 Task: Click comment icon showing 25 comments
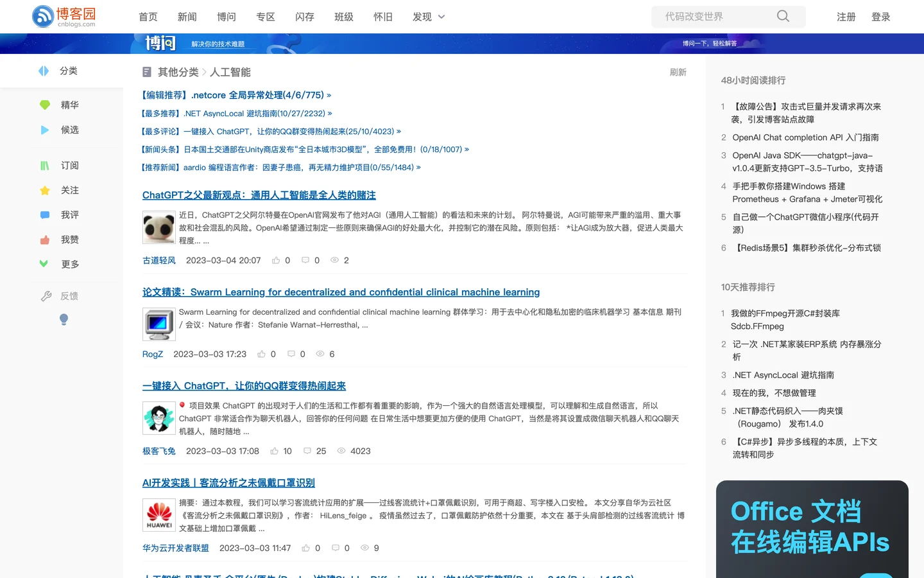pos(307,451)
